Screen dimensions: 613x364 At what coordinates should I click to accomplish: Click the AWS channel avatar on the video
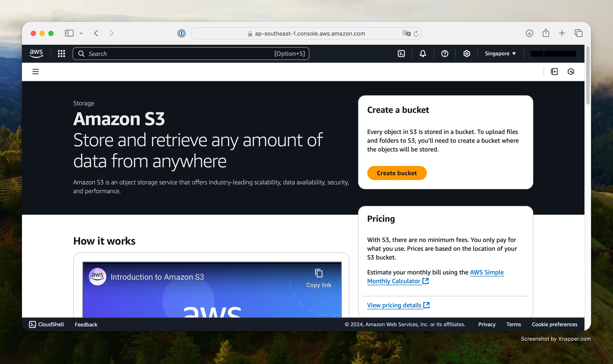(x=97, y=276)
